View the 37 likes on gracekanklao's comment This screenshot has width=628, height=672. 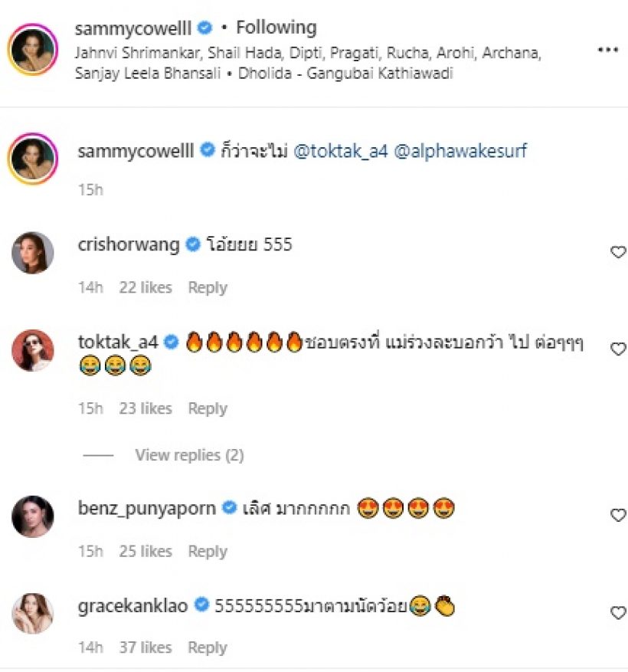tap(146, 647)
